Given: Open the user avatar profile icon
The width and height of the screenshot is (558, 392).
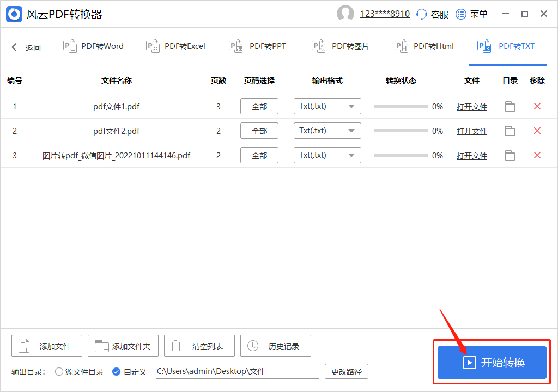Looking at the screenshot, I should tap(345, 14).
